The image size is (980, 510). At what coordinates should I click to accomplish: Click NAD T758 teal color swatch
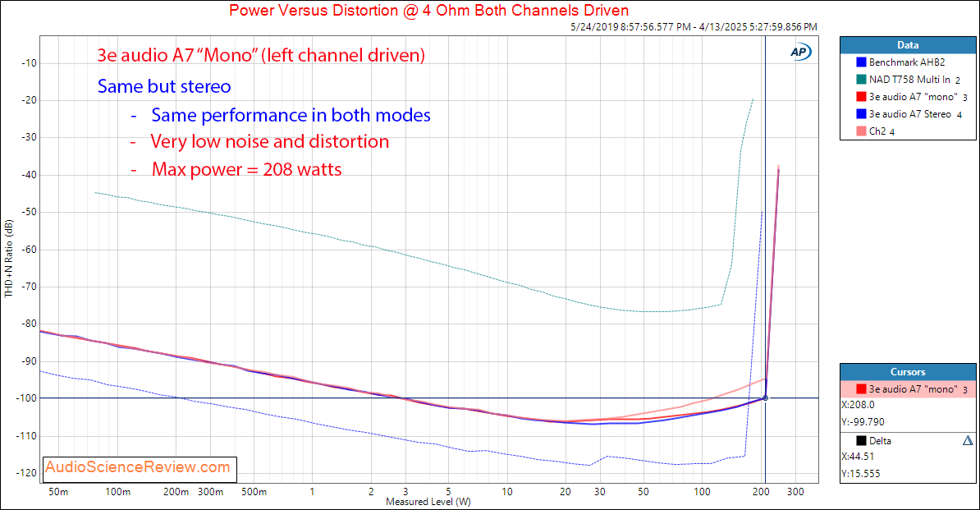[x=861, y=80]
